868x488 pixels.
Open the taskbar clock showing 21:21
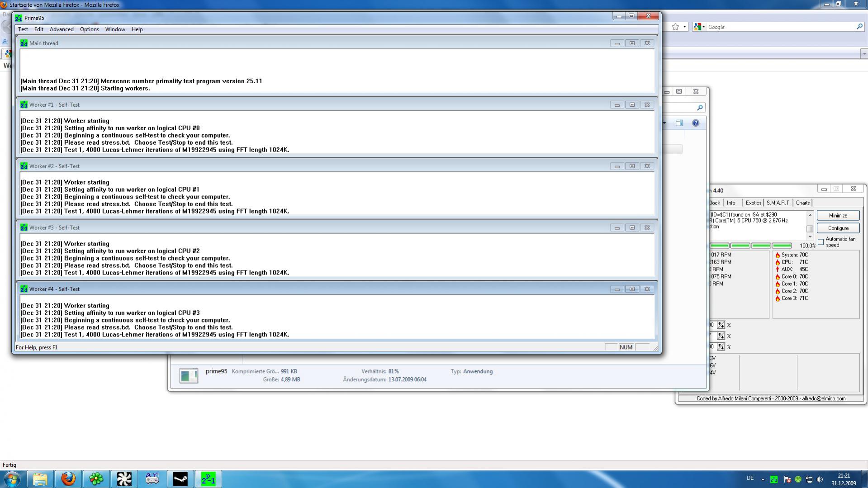click(844, 479)
